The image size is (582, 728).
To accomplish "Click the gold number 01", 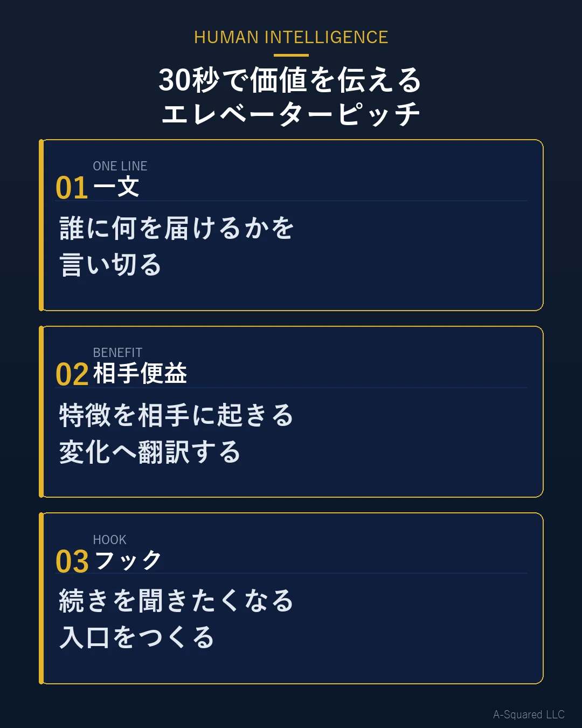I will (x=72, y=188).
